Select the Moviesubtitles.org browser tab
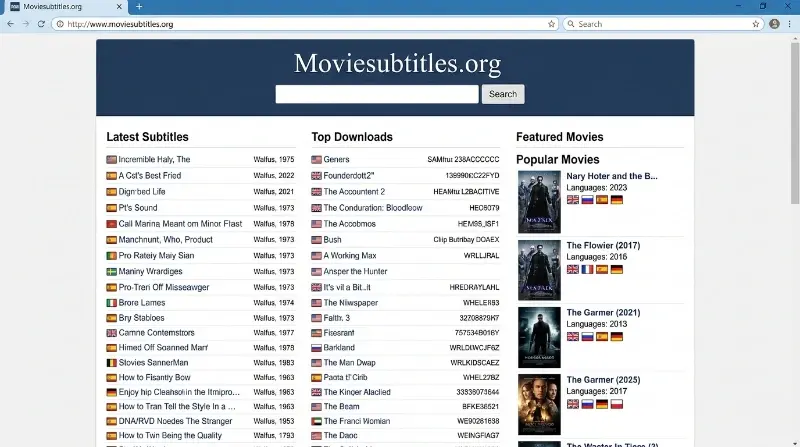The width and height of the screenshot is (800, 447). coord(66,7)
